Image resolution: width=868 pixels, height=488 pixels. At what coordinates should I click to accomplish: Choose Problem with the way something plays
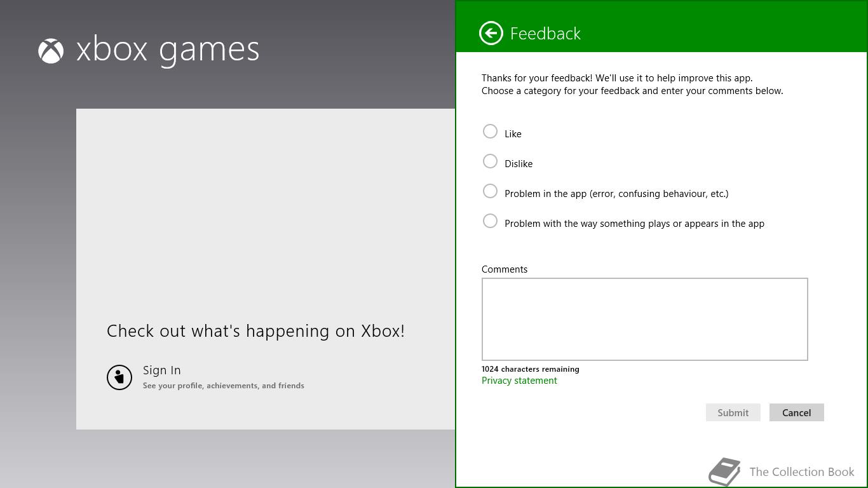(x=490, y=221)
